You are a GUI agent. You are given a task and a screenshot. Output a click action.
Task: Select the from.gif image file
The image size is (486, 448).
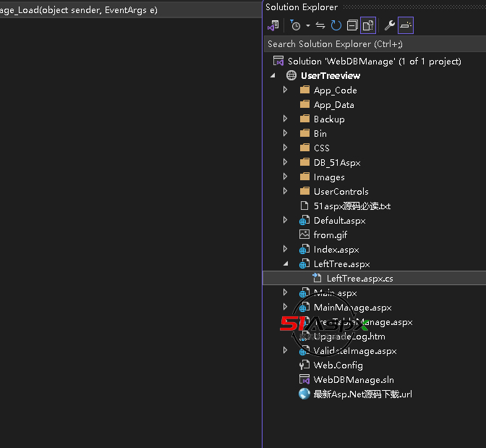[x=330, y=235]
